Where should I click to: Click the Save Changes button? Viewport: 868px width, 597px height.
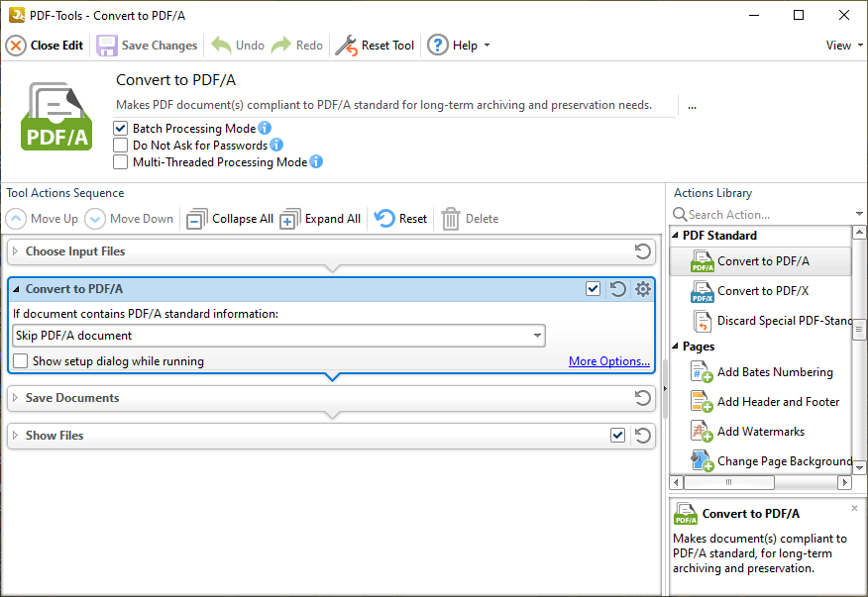(146, 45)
